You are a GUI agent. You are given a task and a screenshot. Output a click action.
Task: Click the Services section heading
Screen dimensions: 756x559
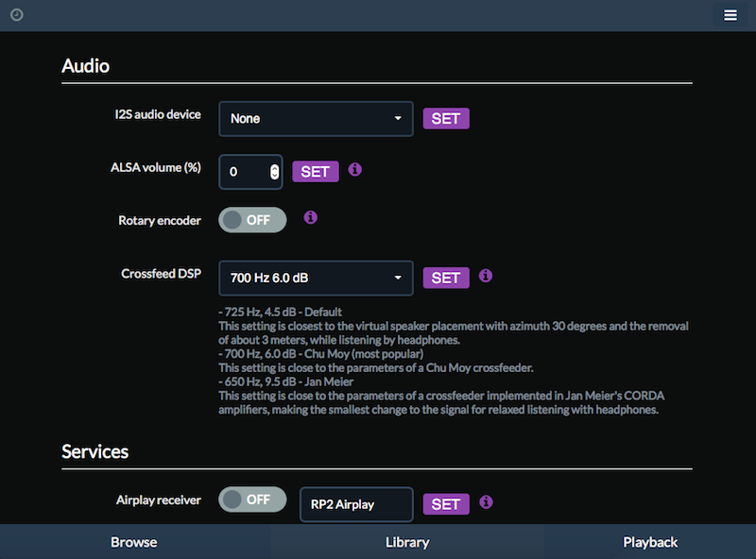click(95, 452)
